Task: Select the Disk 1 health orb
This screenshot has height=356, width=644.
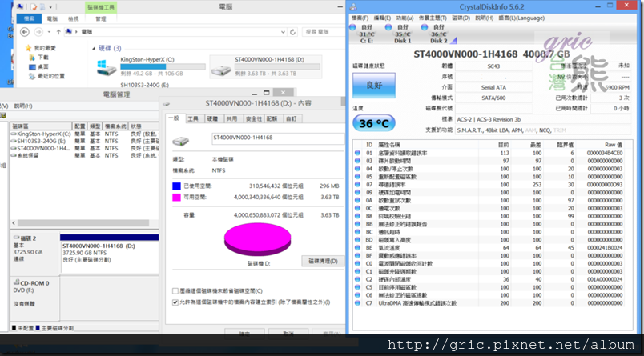Action: 388,27
